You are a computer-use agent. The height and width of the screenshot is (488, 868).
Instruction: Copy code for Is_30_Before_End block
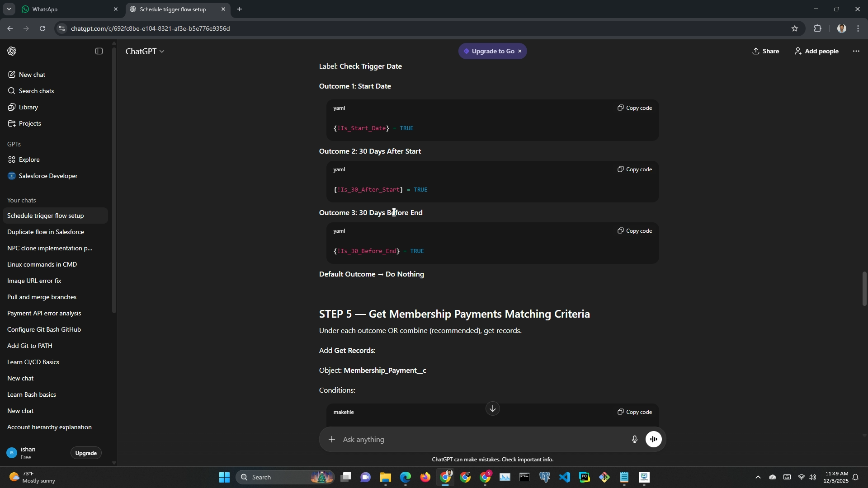click(635, 231)
